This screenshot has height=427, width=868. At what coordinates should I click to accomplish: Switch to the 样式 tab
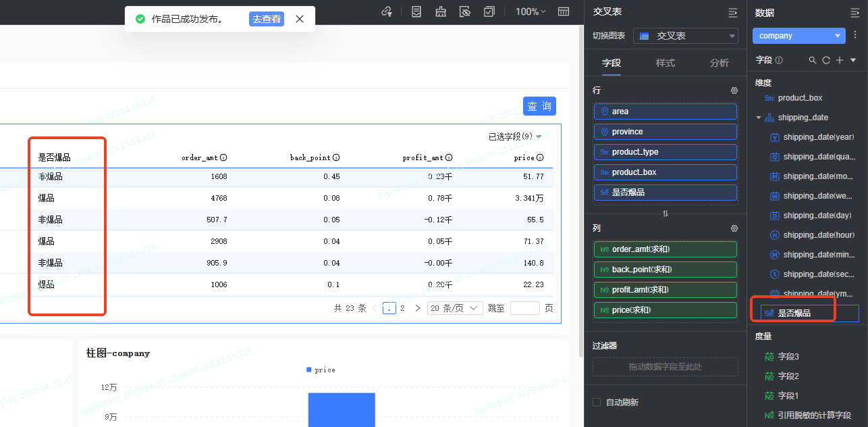point(666,63)
